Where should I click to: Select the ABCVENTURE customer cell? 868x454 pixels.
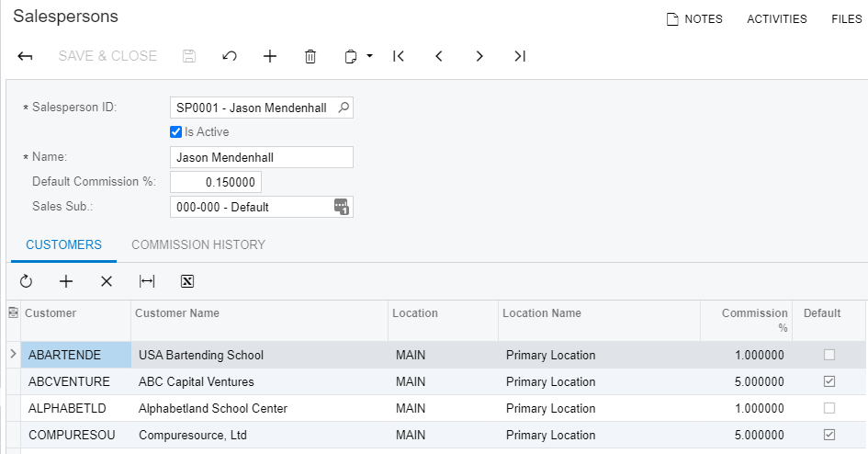(x=76, y=381)
